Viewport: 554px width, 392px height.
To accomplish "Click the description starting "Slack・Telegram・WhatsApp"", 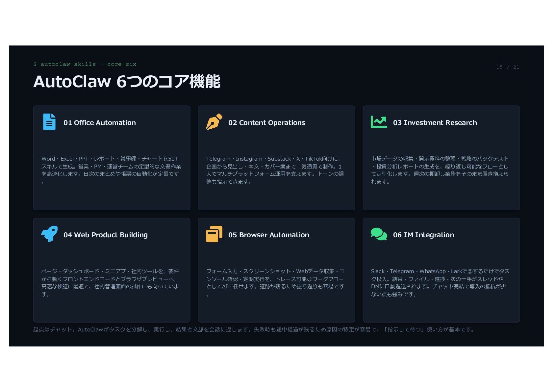I will pos(440,283).
